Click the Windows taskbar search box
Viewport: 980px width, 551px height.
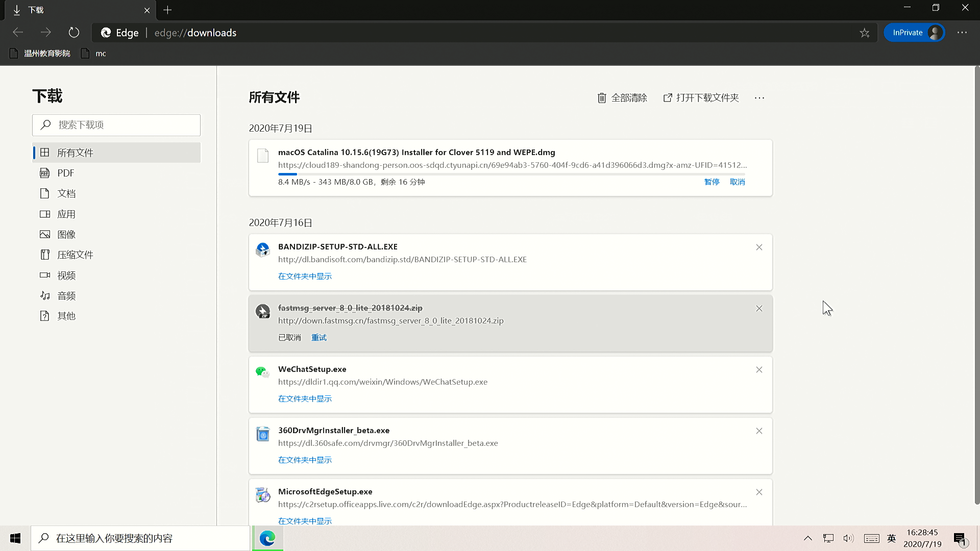[140, 538]
